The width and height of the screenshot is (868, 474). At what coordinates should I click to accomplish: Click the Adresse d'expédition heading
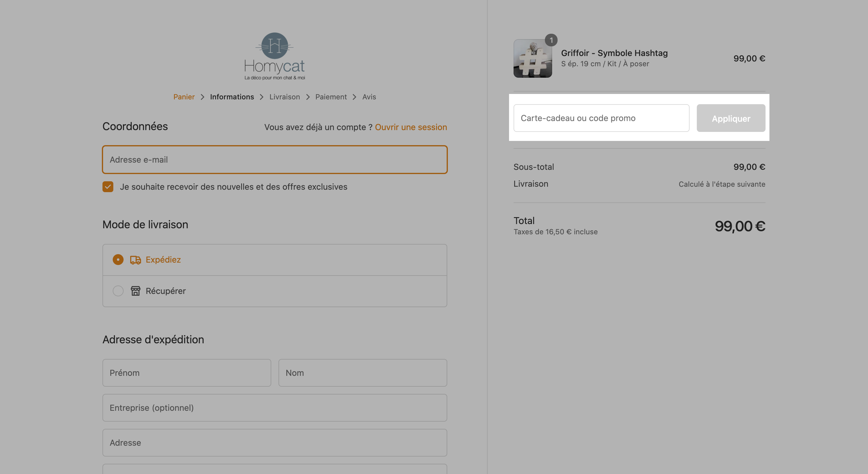[153, 340]
